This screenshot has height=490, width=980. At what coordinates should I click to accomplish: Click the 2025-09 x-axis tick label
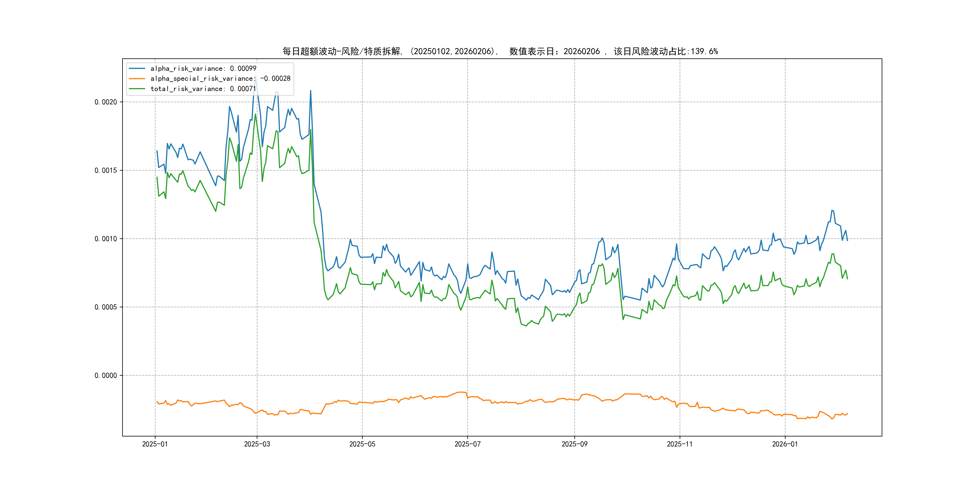tap(574, 444)
